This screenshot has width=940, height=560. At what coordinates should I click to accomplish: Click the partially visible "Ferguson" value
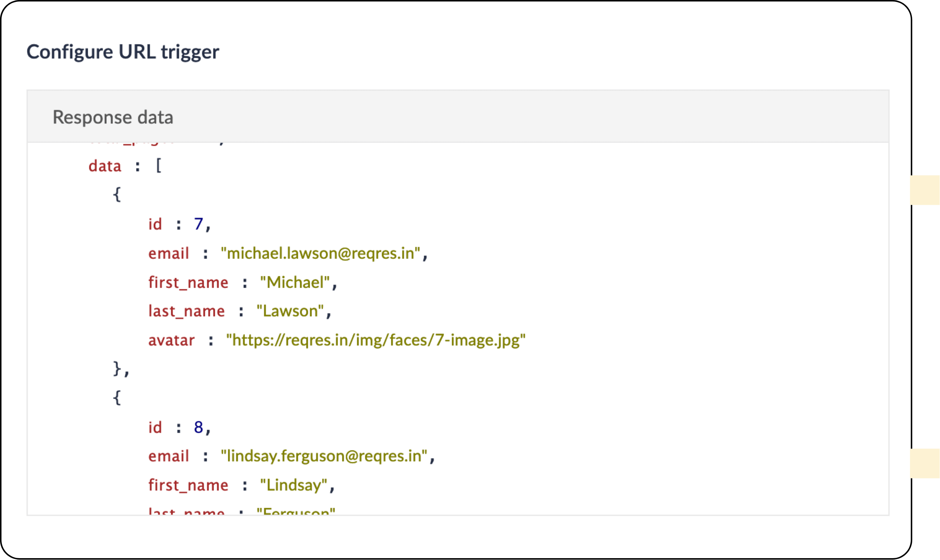tap(295, 512)
